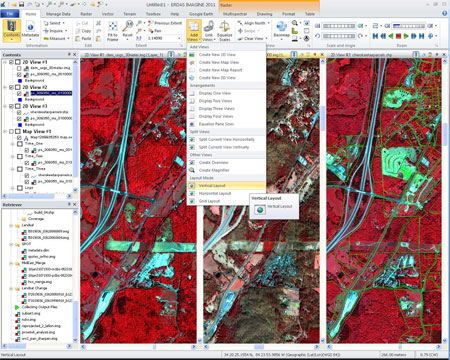Click the Help question mark icon
This screenshot has width=450, height=360.
coord(444,14)
